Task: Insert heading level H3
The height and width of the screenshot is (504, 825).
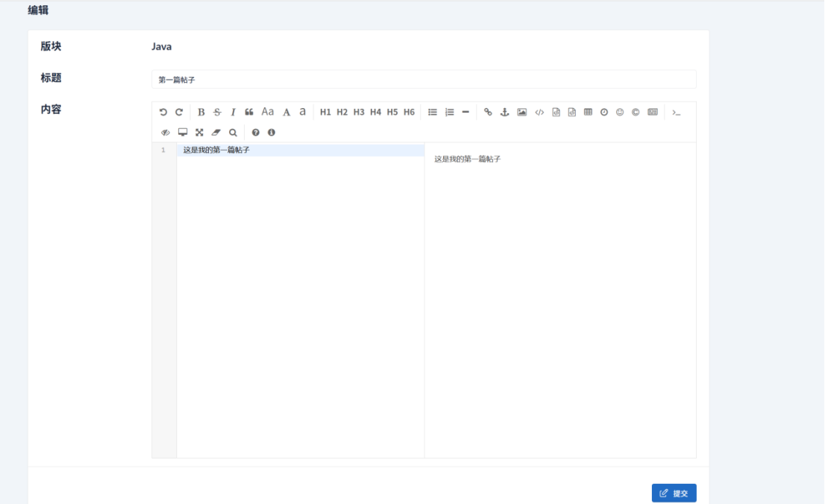Action: pyautogui.click(x=359, y=112)
